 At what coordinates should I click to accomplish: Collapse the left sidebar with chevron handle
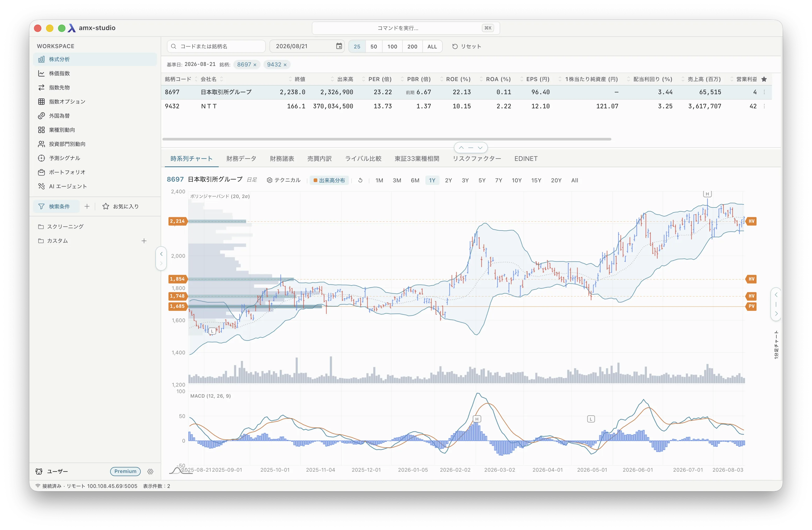point(161,254)
